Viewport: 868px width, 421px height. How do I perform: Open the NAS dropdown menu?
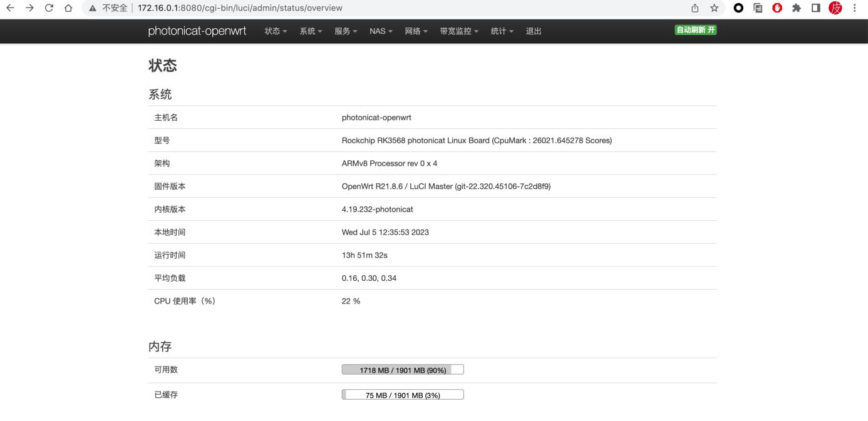click(380, 31)
